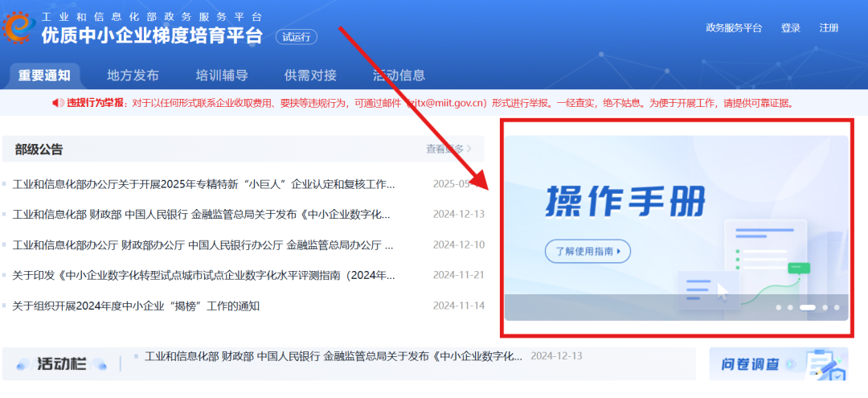Image resolution: width=868 pixels, height=398 pixels.
Task: Click the 部级公告 section heading
Action: pos(39,149)
